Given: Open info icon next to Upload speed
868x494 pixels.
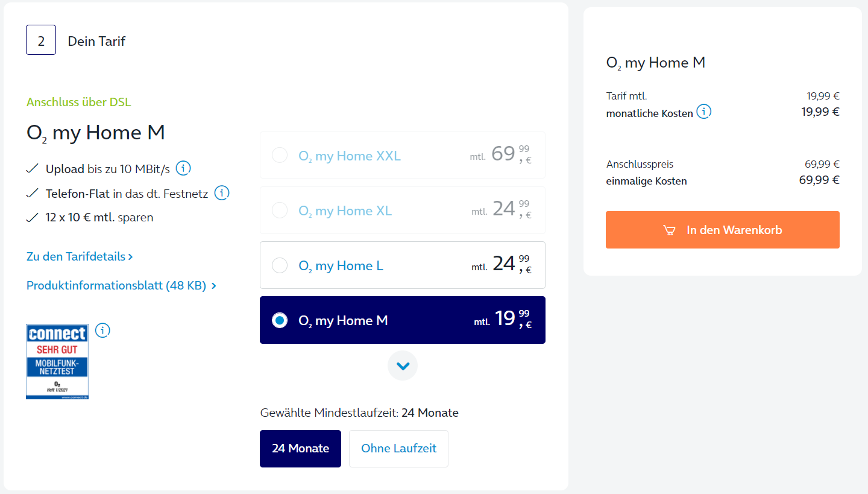Looking at the screenshot, I should [x=183, y=168].
